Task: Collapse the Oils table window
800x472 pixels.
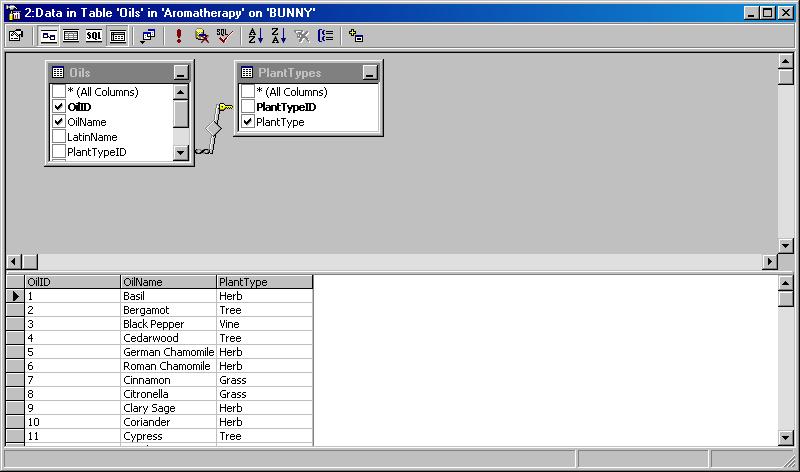Action: [x=180, y=73]
